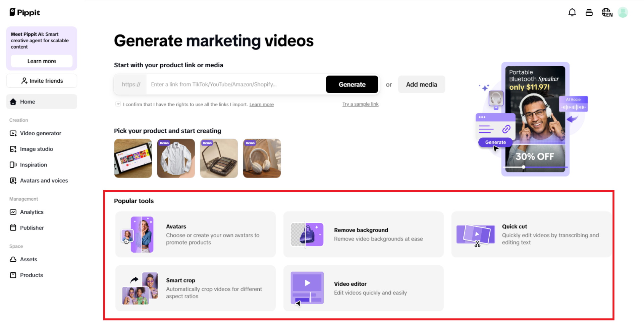Select the eyeshadow palette demo thumbnail

click(219, 158)
